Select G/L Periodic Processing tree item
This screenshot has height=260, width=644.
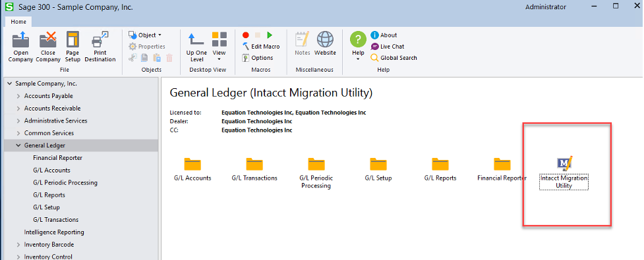[x=65, y=182]
